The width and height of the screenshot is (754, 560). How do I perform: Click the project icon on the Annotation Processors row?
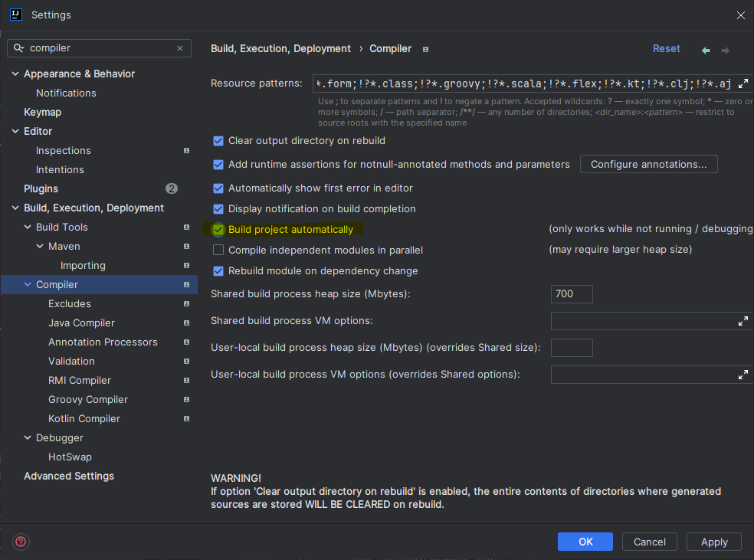click(186, 342)
